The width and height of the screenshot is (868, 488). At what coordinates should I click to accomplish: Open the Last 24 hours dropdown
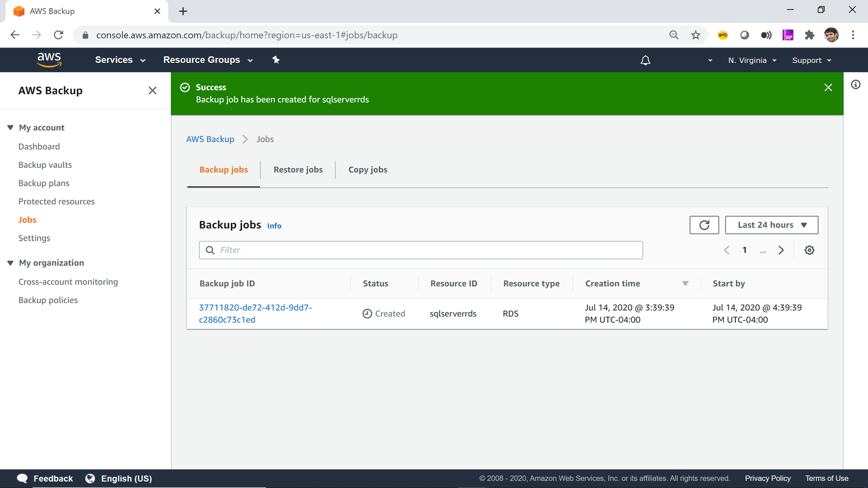772,225
